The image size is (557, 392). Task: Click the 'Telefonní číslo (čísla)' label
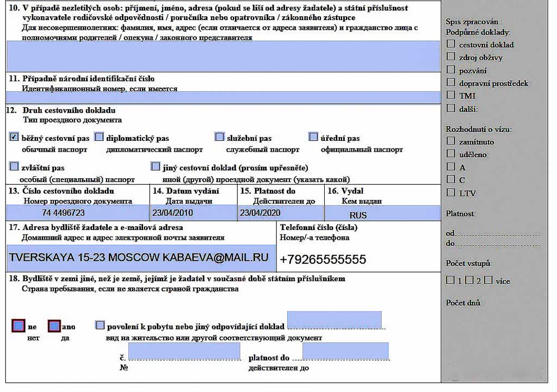coord(319,228)
